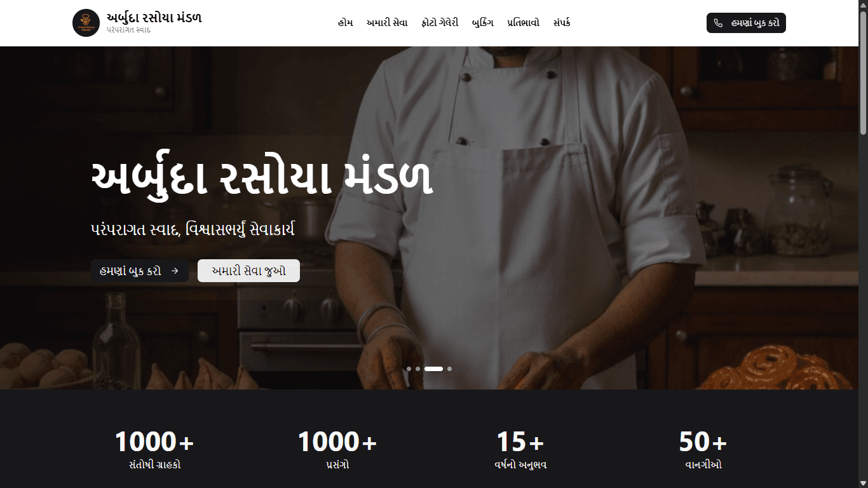Click the arrow icon on hero book button

pos(175,271)
